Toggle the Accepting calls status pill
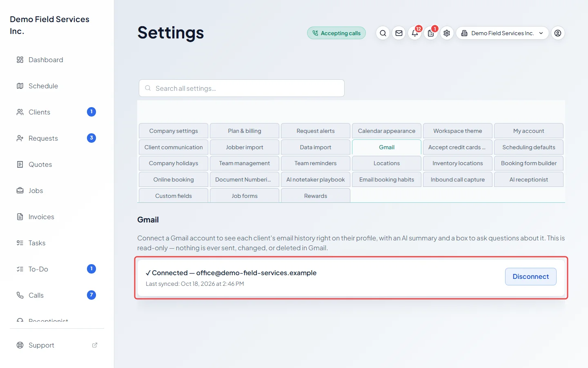 (x=336, y=33)
